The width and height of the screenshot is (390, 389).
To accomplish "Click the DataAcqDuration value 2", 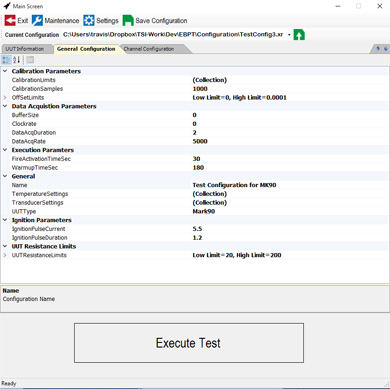I will point(195,132).
